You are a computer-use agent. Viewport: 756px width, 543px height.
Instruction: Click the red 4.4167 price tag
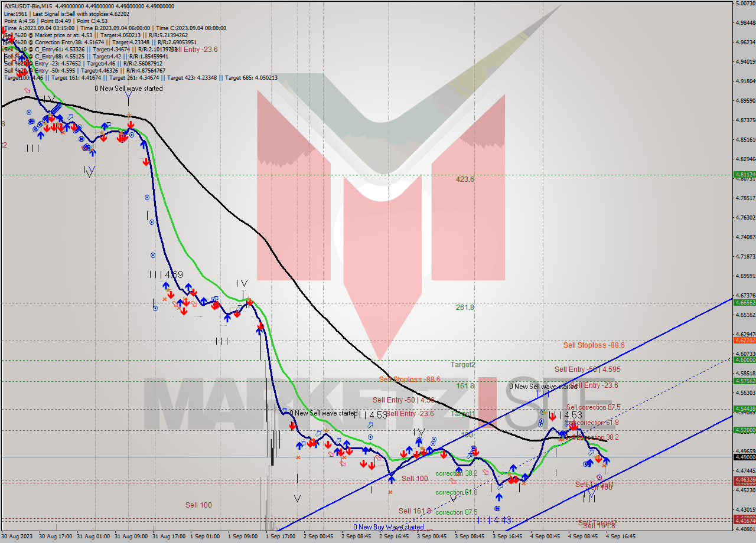[744, 521]
